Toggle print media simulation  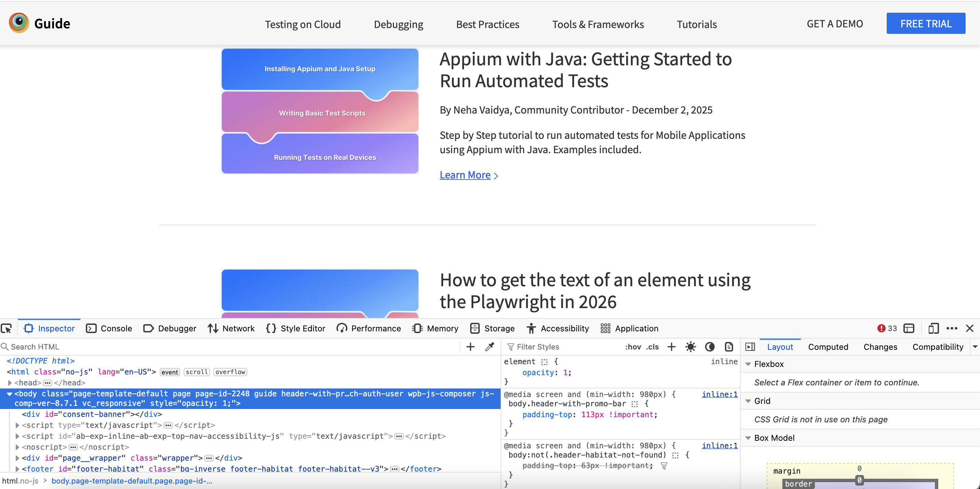729,347
